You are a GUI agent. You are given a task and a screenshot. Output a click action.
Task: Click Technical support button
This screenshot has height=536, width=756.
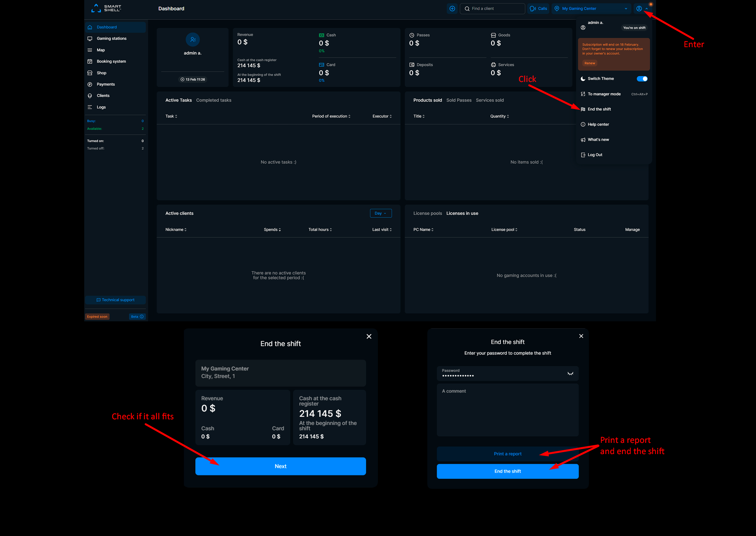(115, 300)
